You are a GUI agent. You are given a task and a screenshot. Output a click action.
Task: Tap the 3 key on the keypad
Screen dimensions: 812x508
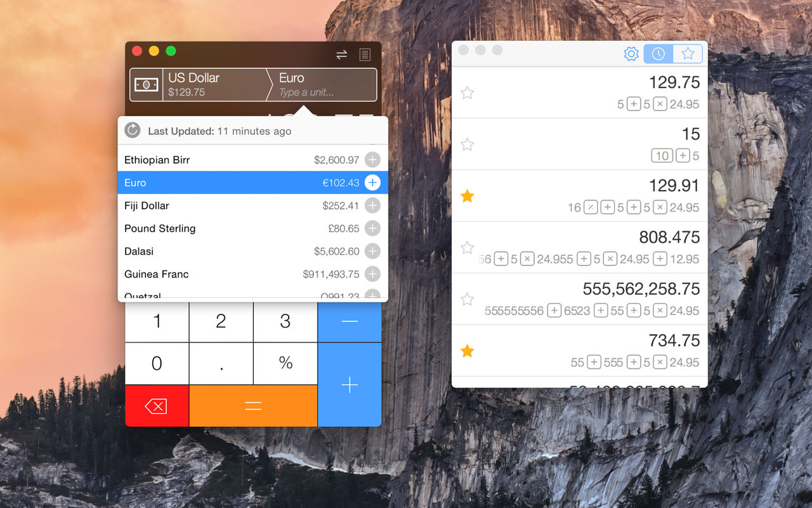(x=285, y=322)
